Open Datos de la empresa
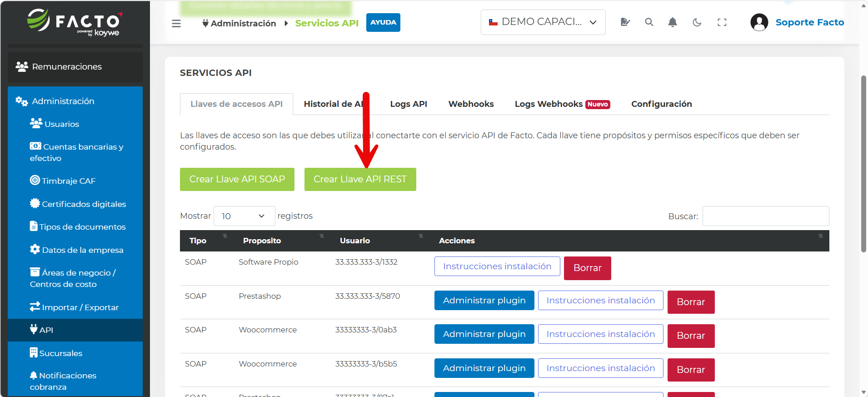 coord(76,250)
